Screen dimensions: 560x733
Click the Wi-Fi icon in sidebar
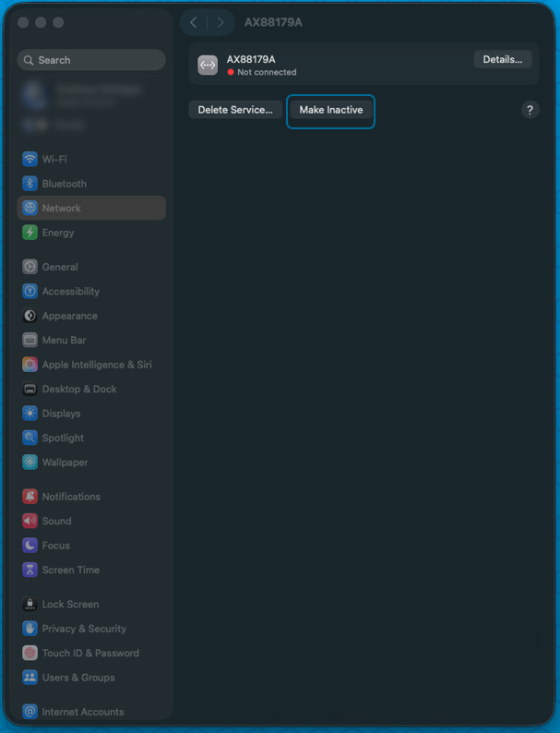30,159
